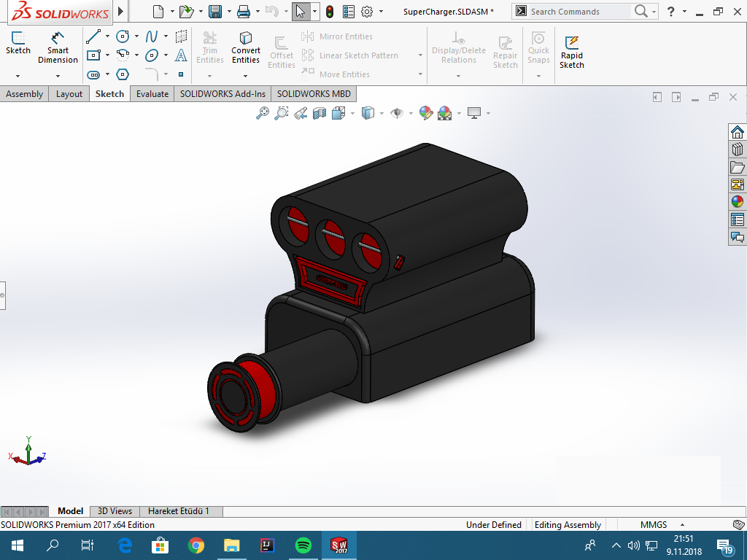
Task: Click the sketch Plane tool icon
Action: click(181, 36)
